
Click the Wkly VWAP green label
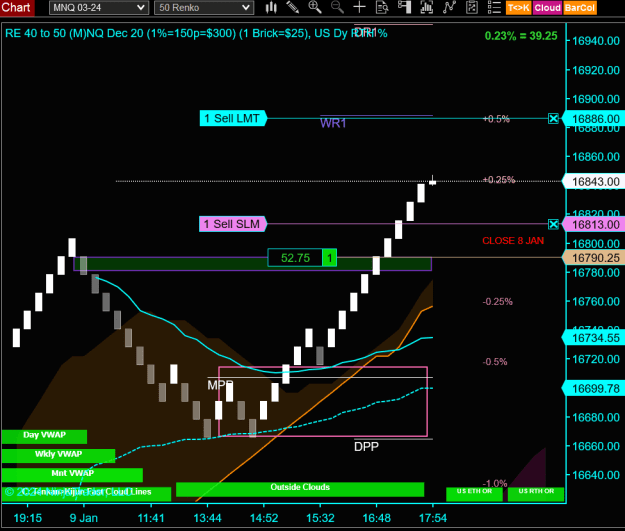point(58,456)
